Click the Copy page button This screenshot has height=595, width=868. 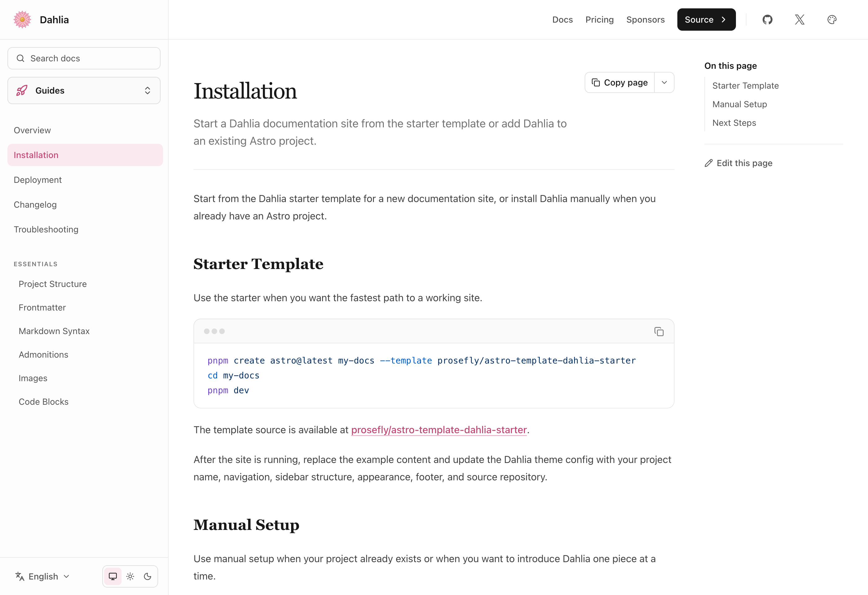tap(620, 82)
